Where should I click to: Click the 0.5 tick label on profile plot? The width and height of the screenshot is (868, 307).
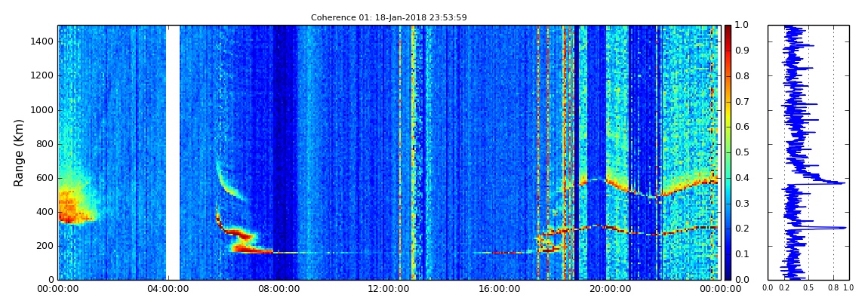click(809, 288)
